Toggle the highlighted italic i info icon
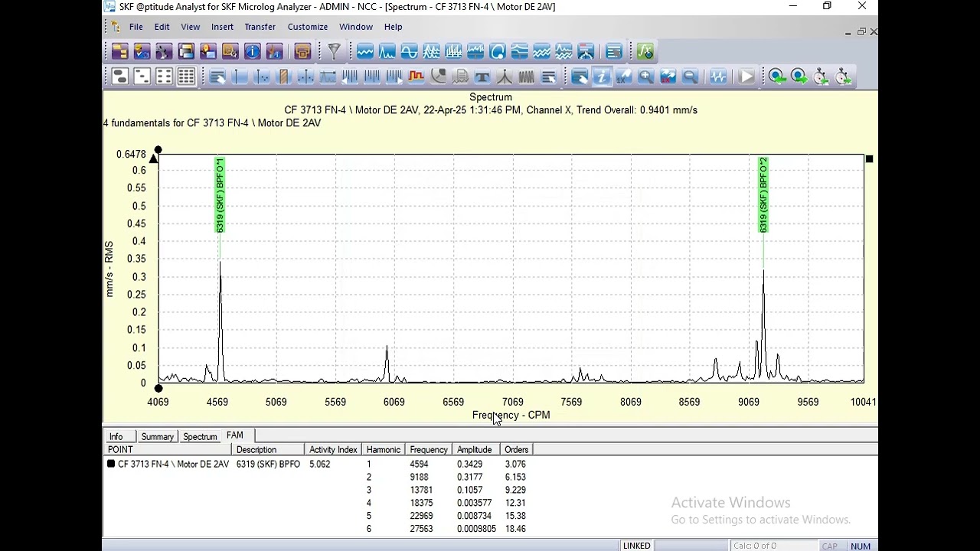This screenshot has height=551, width=980. (602, 77)
